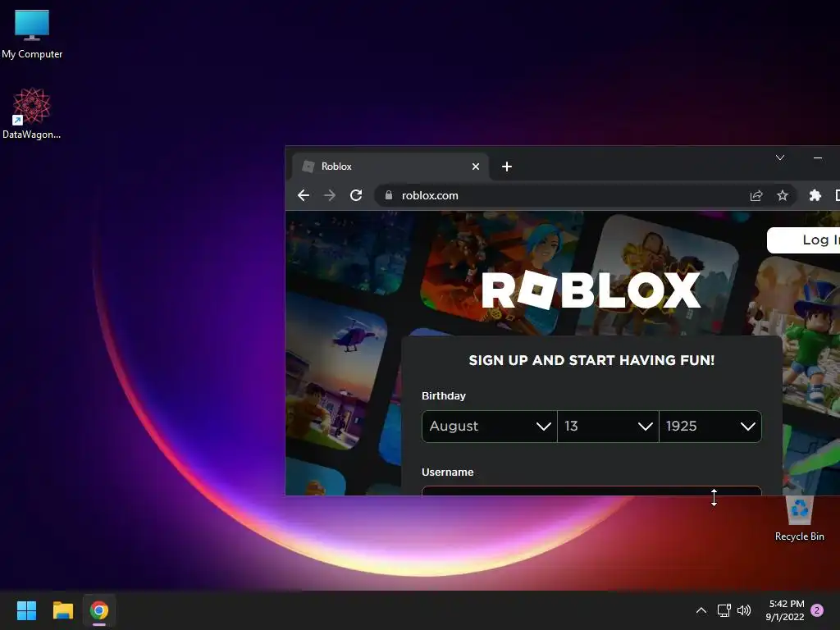840x630 pixels.
Task: Open a new tab with the plus button
Action: pos(507,167)
